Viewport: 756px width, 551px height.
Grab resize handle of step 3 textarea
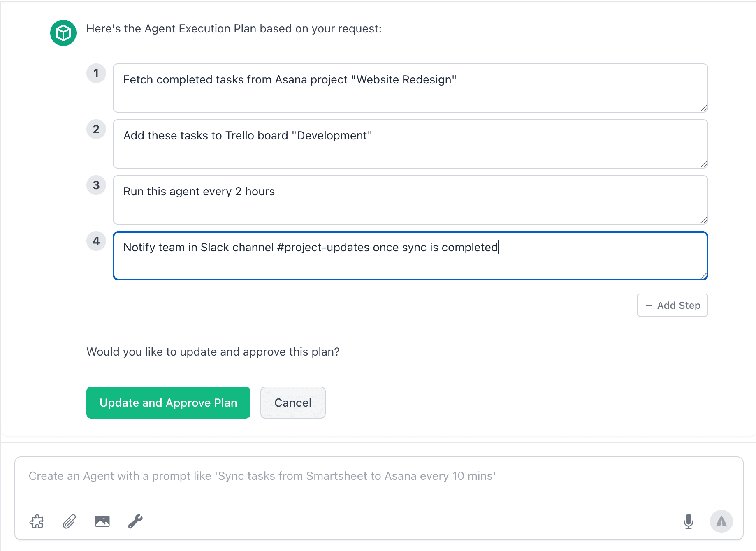[704, 220]
